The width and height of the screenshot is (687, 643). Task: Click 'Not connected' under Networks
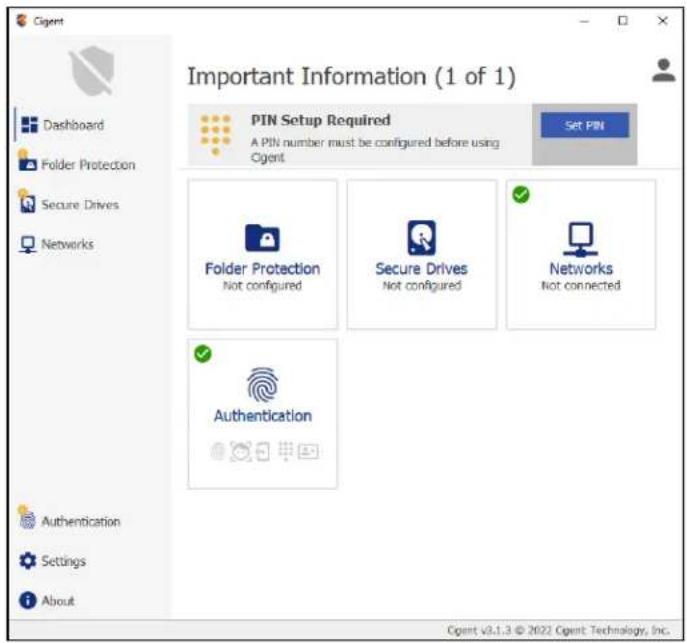pyautogui.click(x=581, y=286)
